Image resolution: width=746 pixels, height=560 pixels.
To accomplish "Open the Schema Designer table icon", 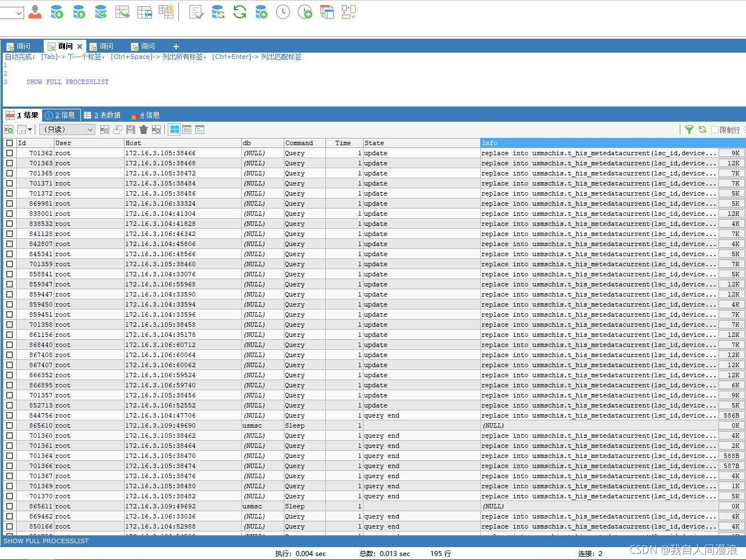I will pyautogui.click(x=145, y=11).
